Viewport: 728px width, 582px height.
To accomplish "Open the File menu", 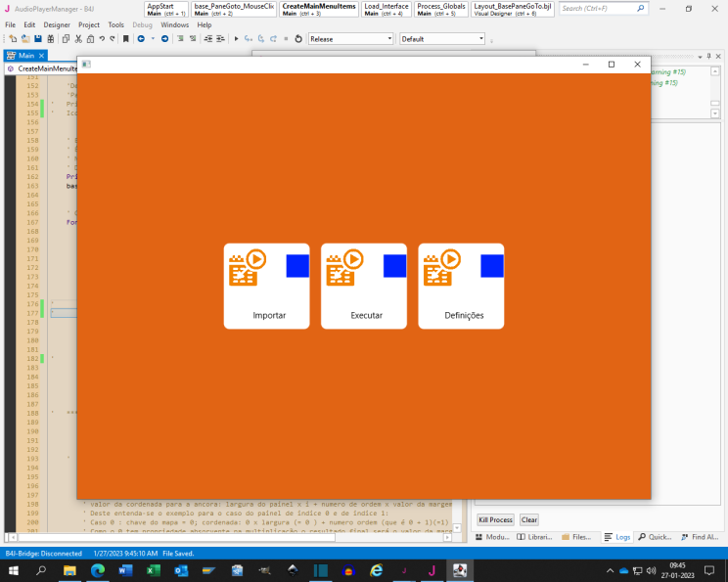I will [10, 25].
